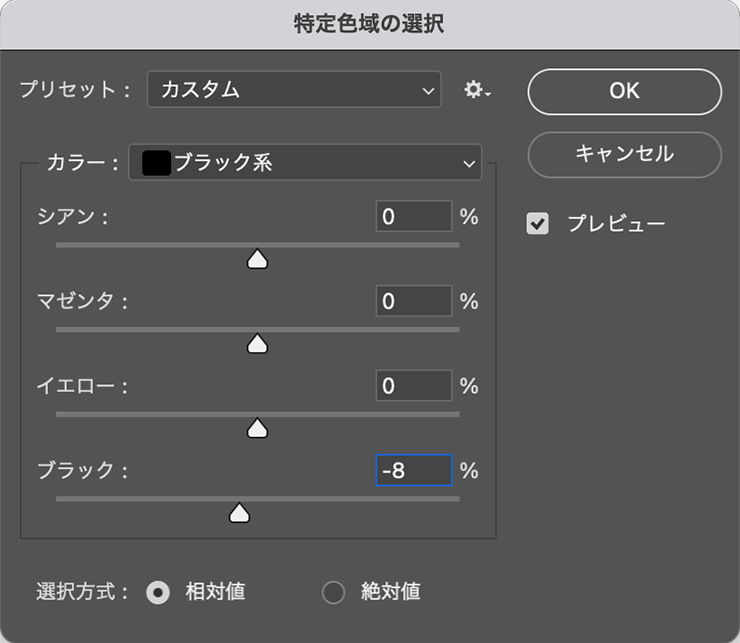Click the chevron of the preset dropdown
The height and width of the screenshot is (643, 740).
pyautogui.click(x=428, y=91)
